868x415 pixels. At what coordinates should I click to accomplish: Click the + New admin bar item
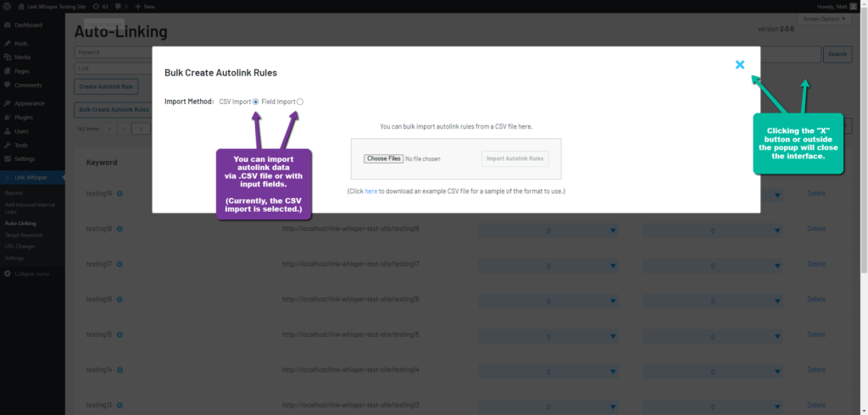(145, 7)
